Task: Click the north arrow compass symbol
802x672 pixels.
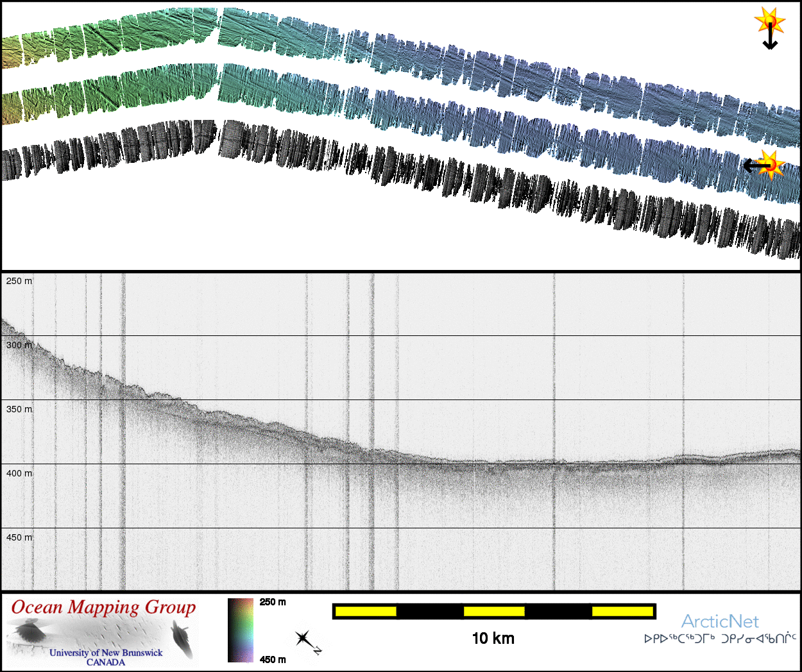Action: (x=306, y=640)
